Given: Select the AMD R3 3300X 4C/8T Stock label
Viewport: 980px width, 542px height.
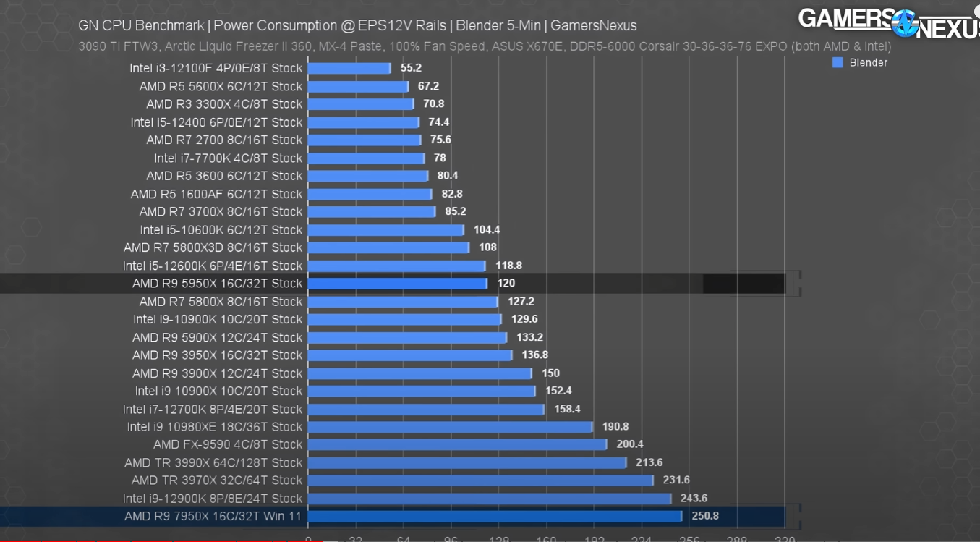Looking at the screenshot, I should pos(224,104).
